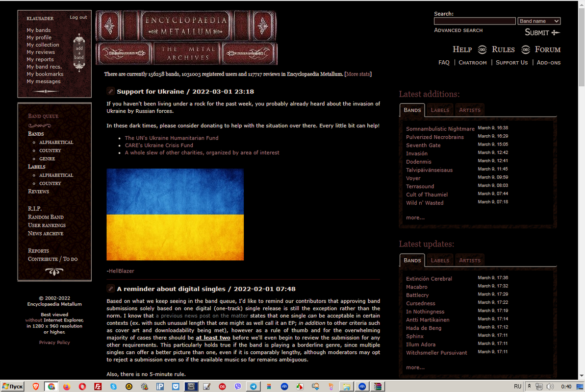
Task: Click the volume speaker tray icon
Action: pyautogui.click(x=550, y=387)
